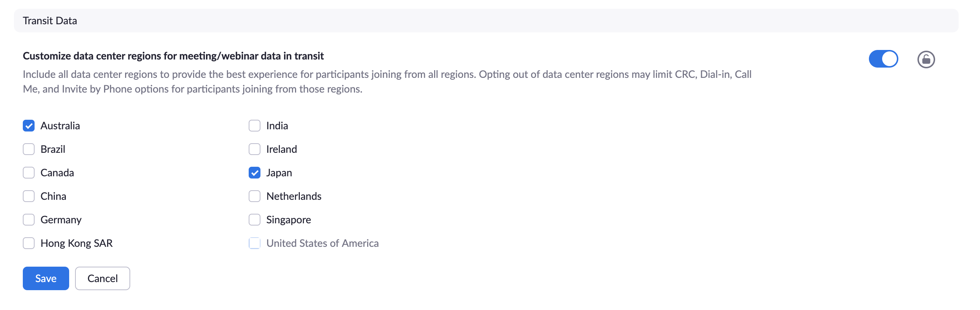Click the Japan label text
The height and width of the screenshot is (310, 980).
279,173
